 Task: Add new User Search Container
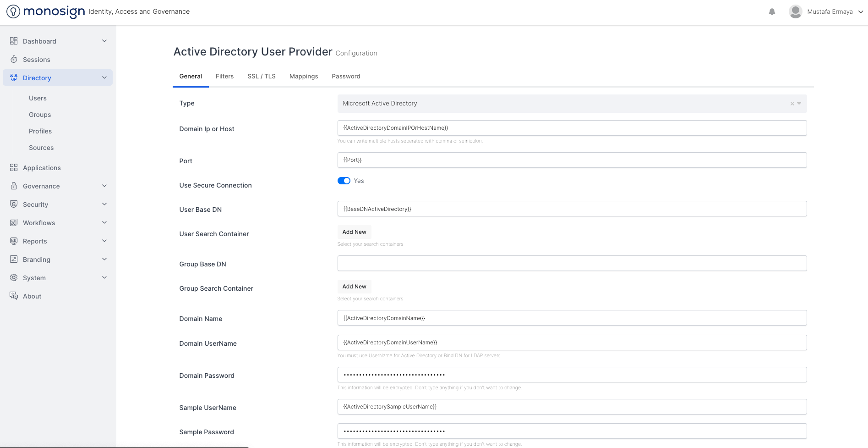tap(354, 232)
